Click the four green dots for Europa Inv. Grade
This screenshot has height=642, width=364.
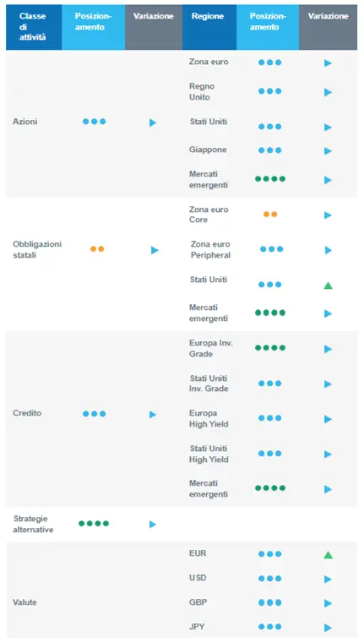tap(270, 348)
